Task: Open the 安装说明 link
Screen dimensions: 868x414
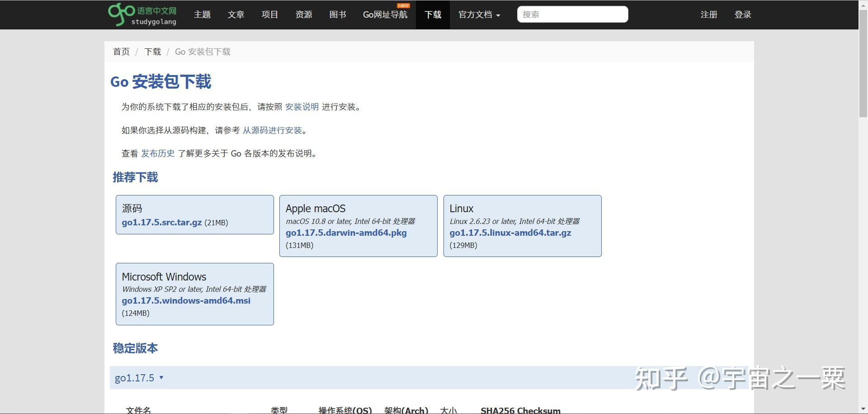Action: (301, 107)
